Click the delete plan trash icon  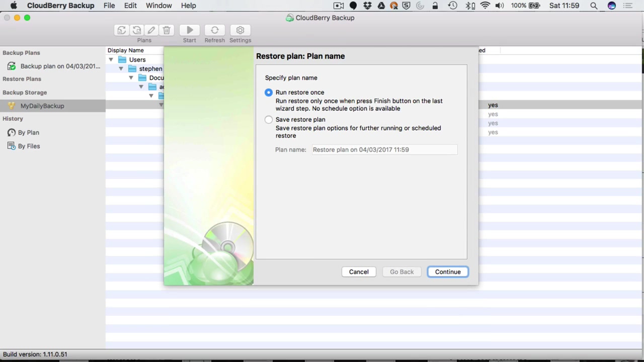point(167,31)
